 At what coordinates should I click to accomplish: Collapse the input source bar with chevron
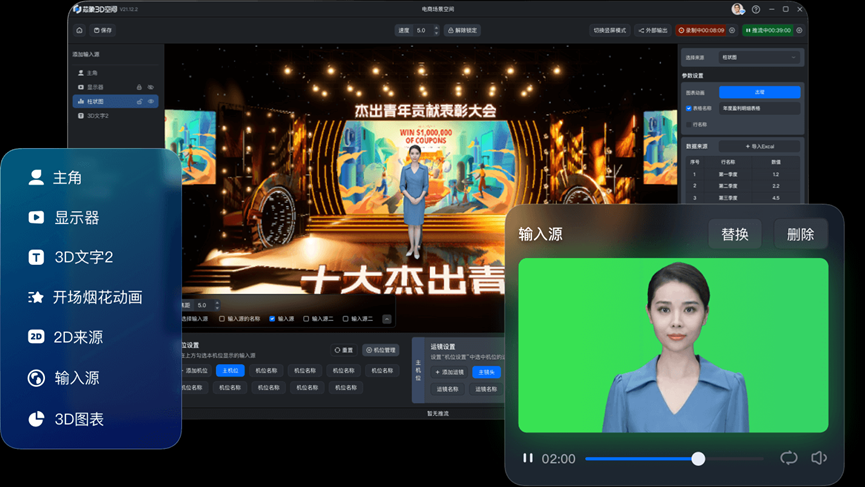click(x=387, y=319)
